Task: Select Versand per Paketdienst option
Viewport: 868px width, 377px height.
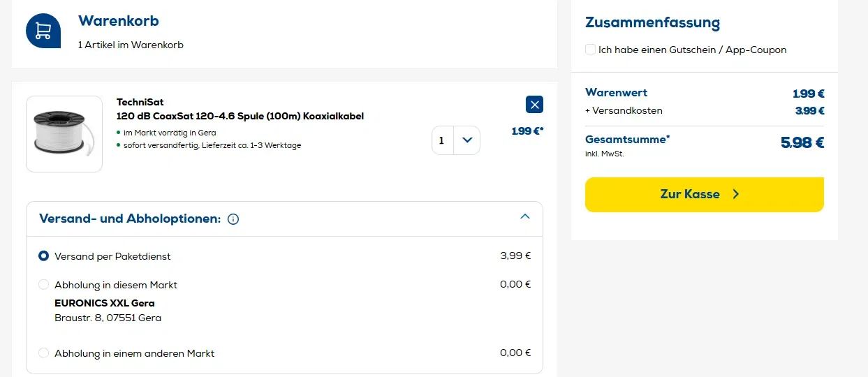Action: tap(44, 256)
